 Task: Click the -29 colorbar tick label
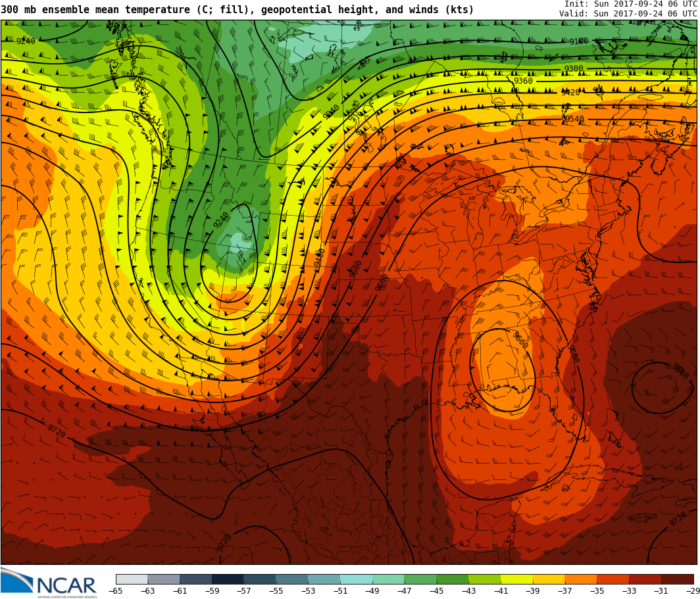click(691, 591)
